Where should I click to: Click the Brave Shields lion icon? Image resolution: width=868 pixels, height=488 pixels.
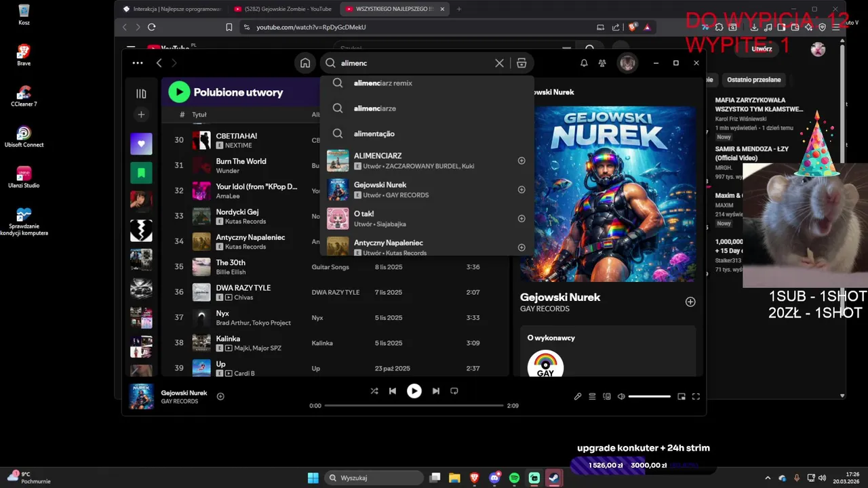(x=632, y=27)
